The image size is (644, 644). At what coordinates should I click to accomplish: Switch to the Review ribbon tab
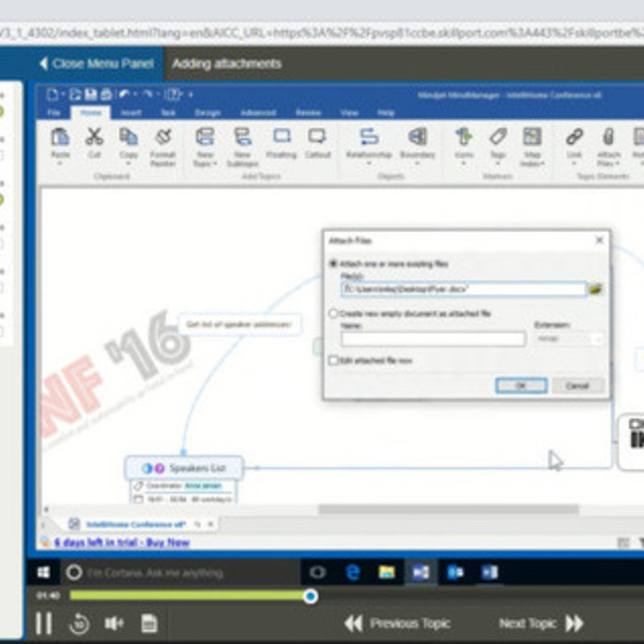pos(308,113)
